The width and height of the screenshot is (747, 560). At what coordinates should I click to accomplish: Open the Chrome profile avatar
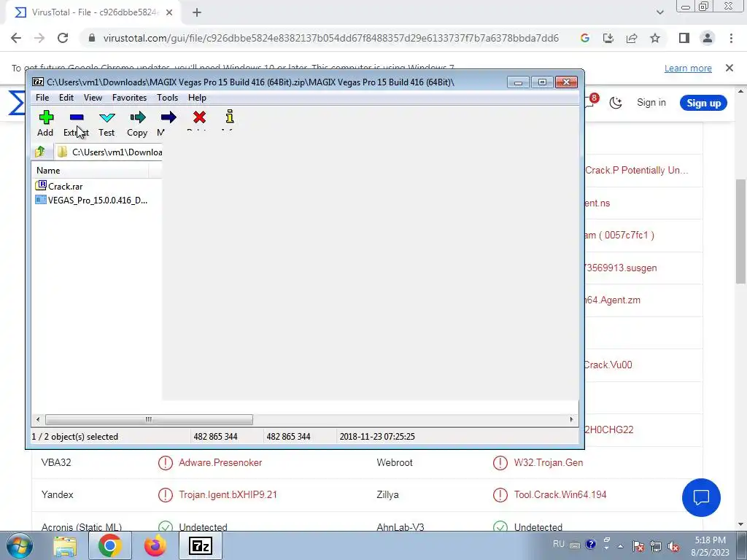click(x=708, y=38)
